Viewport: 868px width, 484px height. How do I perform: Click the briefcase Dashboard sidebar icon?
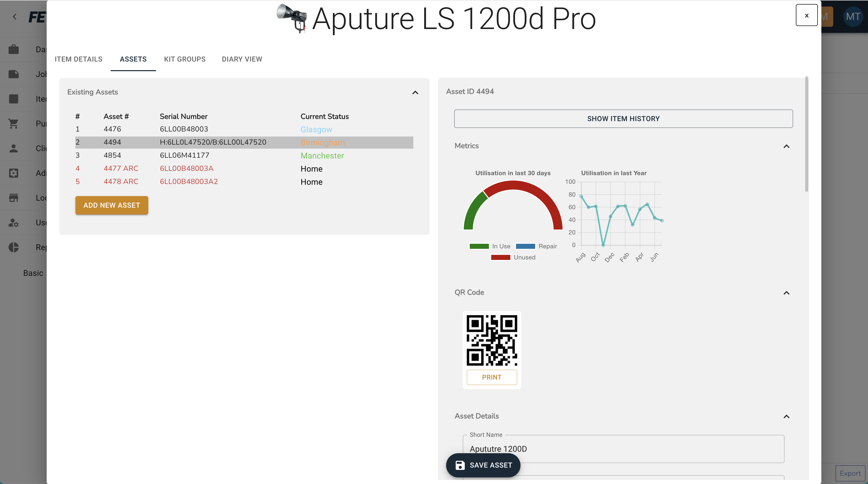click(x=13, y=49)
